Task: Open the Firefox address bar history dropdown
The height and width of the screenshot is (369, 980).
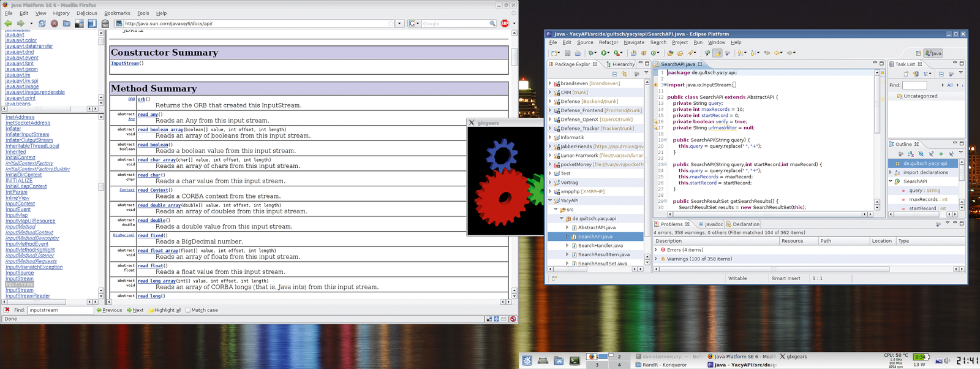Action: [399, 23]
